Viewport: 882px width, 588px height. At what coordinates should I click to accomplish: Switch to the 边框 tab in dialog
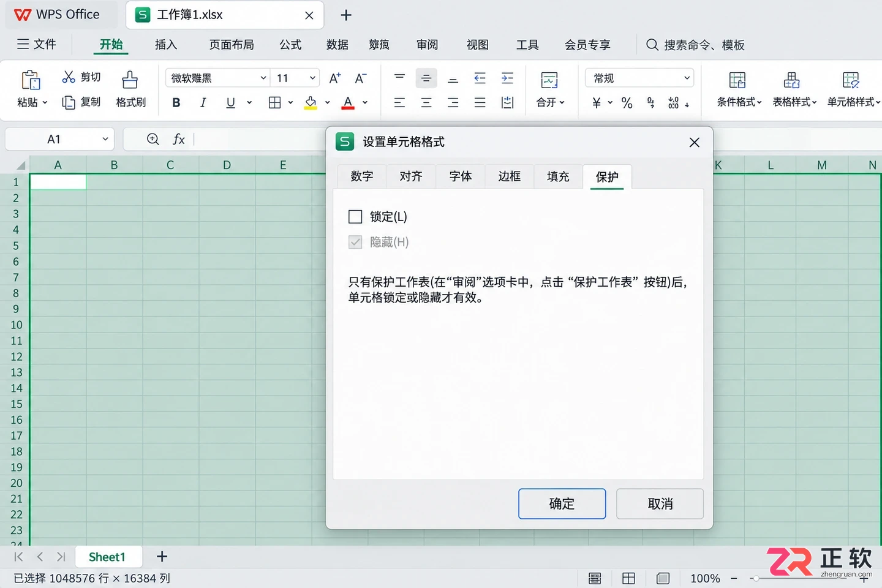point(510,176)
